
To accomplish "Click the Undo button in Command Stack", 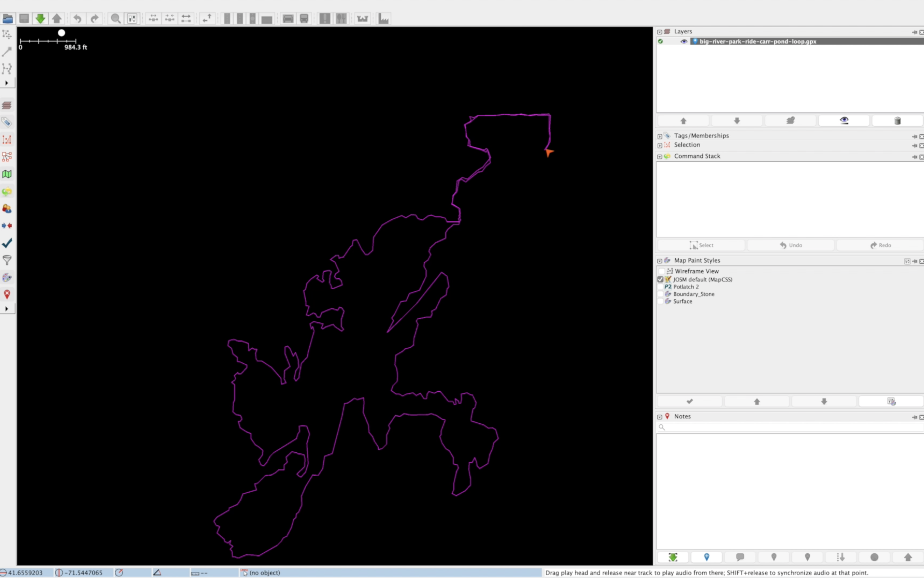I will coord(790,245).
